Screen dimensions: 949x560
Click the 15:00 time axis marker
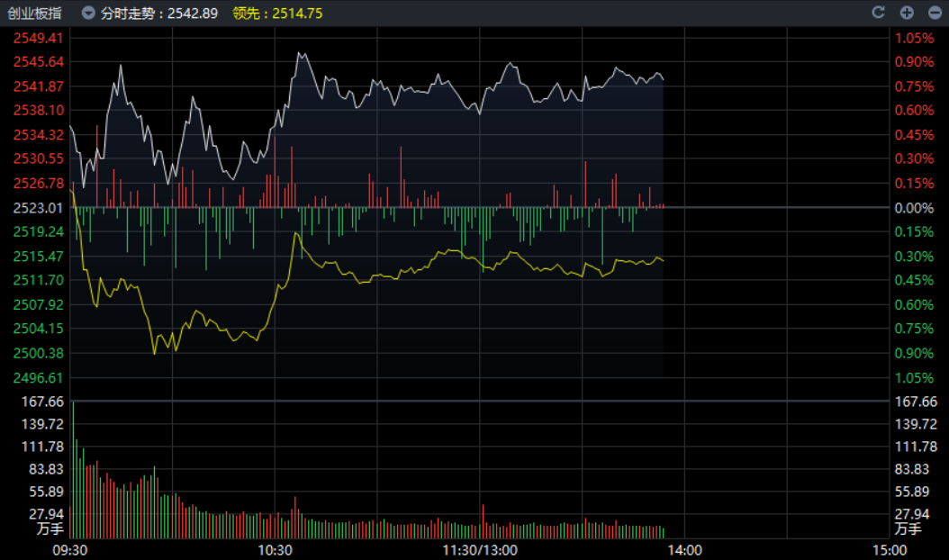pyautogui.click(x=890, y=549)
